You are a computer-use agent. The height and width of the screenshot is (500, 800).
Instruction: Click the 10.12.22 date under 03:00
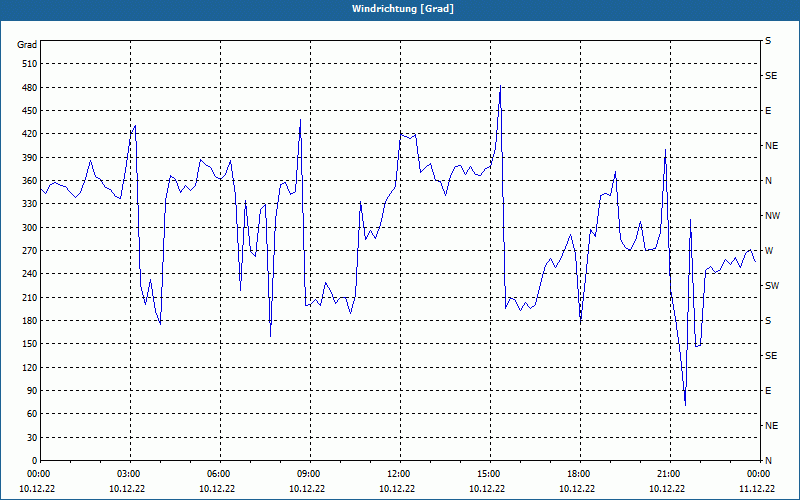[x=127, y=489]
